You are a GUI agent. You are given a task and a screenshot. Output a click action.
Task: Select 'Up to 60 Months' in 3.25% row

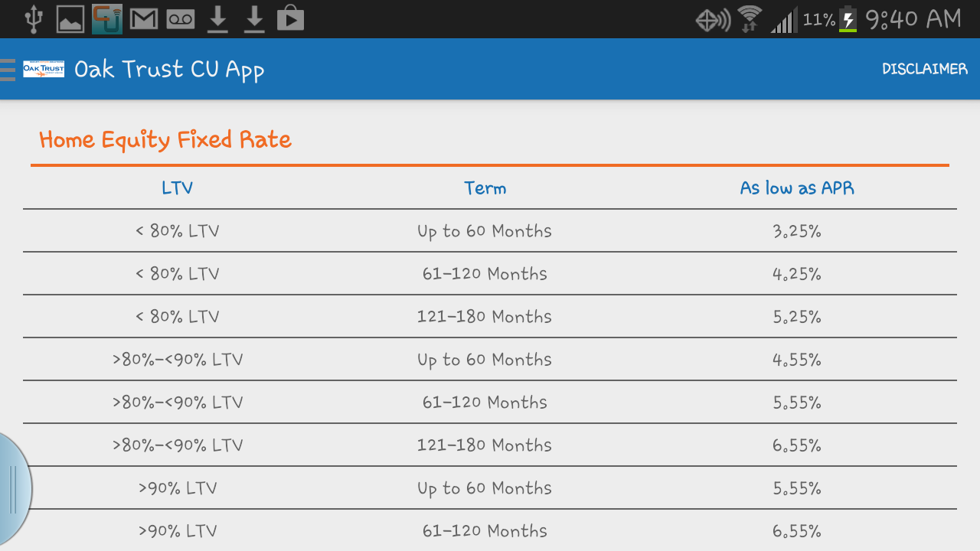point(485,231)
